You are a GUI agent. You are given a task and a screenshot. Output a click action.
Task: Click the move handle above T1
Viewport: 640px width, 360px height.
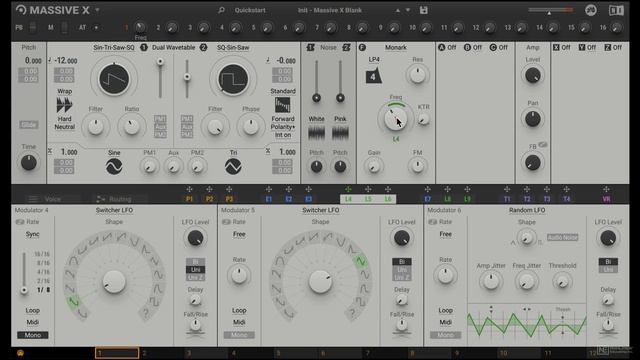coord(507,189)
